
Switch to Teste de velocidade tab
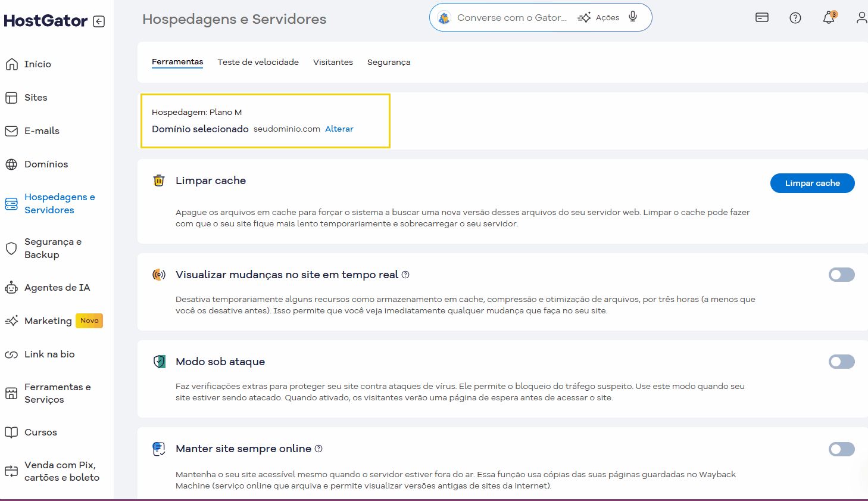[258, 62]
